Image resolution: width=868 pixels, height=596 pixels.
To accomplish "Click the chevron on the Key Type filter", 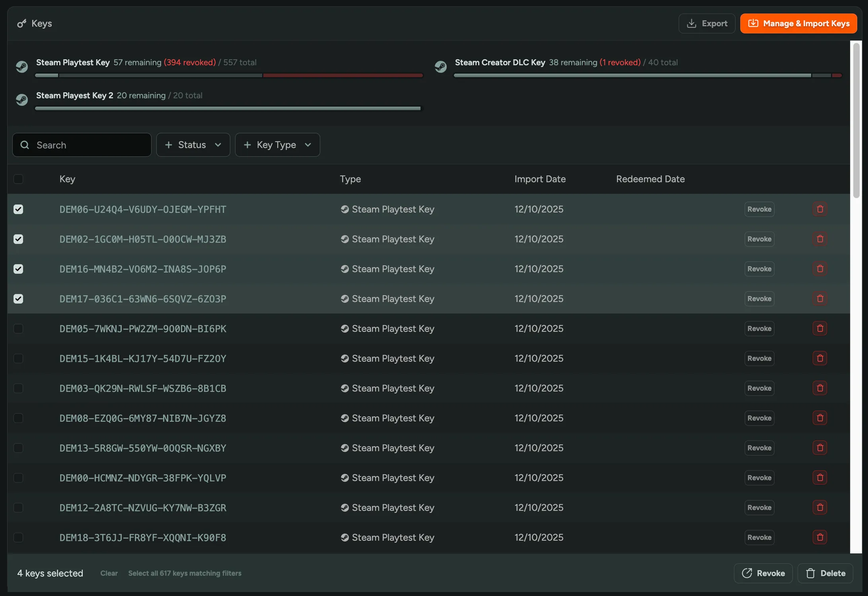I will pos(308,145).
